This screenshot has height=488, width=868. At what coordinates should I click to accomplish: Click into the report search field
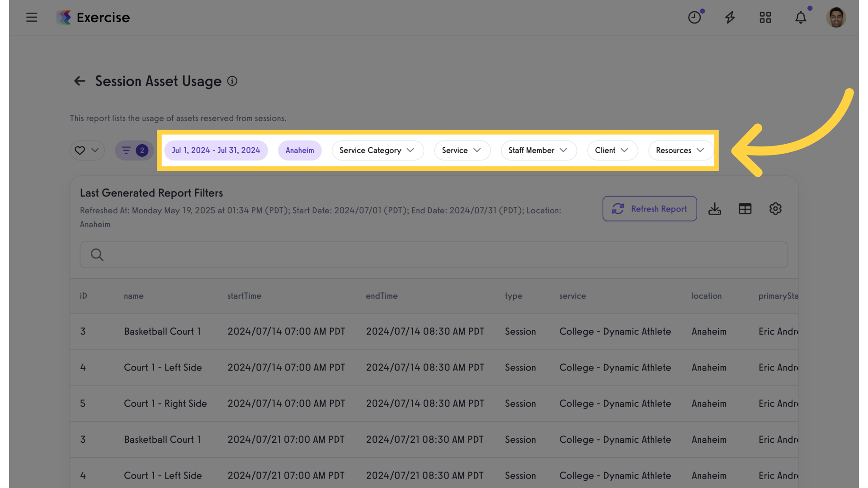pos(434,255)
